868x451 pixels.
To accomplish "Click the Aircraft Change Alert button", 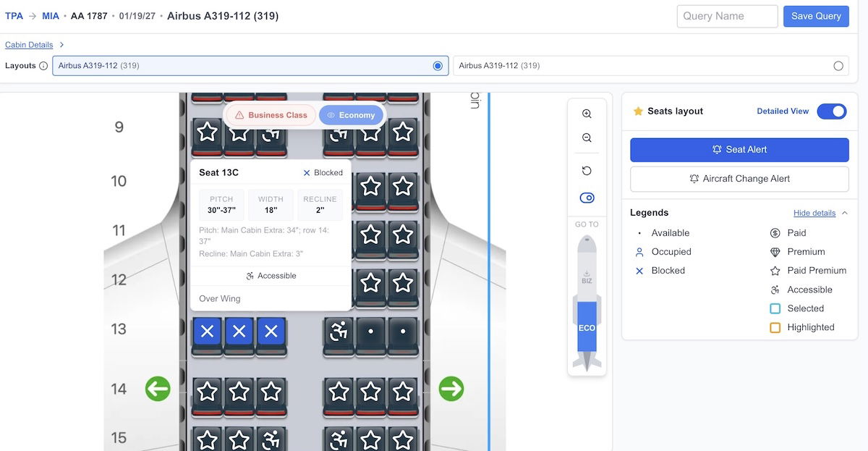I will tap(739, 179).
